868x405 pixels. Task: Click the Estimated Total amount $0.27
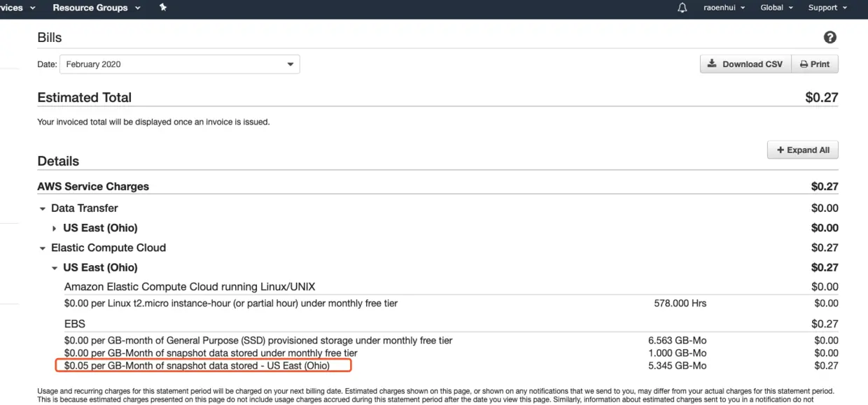click(x=822, y=98)
